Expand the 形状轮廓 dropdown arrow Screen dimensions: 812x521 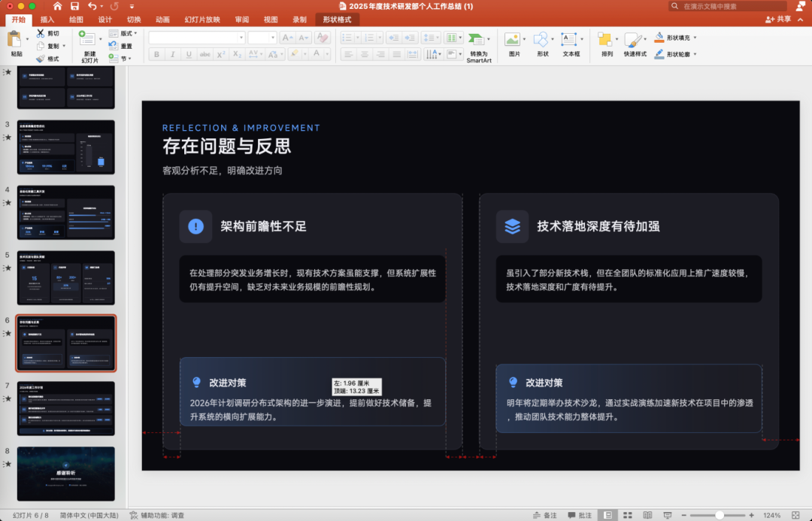695,54
